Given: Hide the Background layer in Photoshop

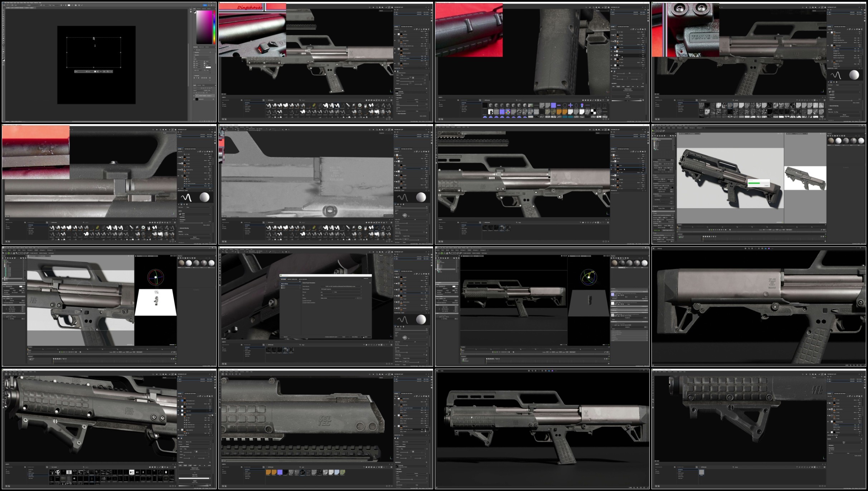Looking at the screenshot, I should (194, 99).
